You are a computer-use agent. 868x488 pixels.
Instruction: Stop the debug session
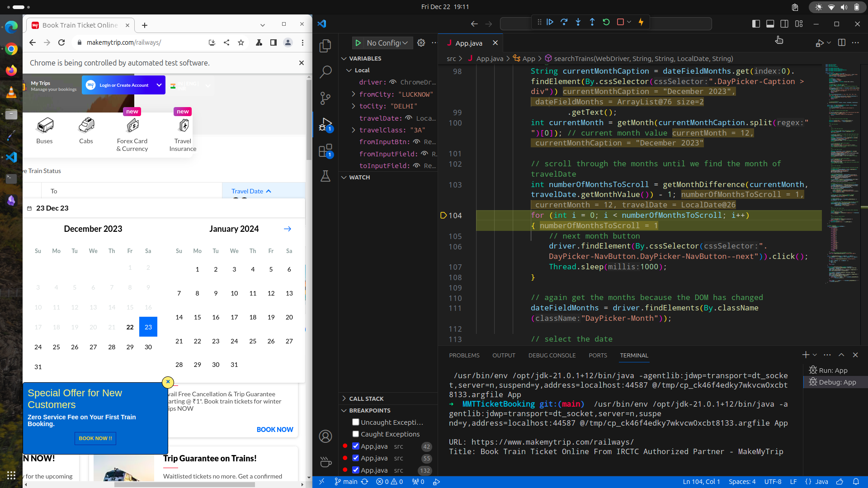[620, 22]
